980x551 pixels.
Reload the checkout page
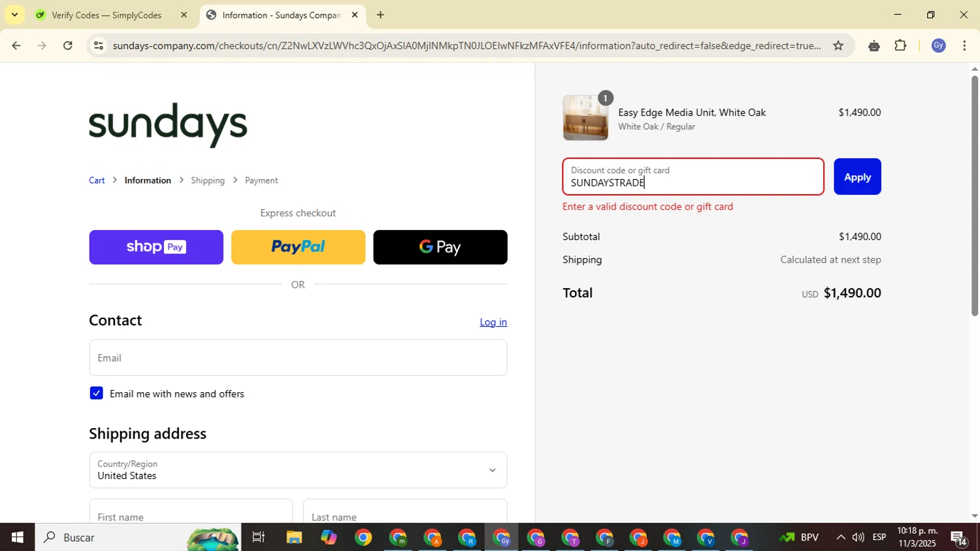[x=68, y=46]
